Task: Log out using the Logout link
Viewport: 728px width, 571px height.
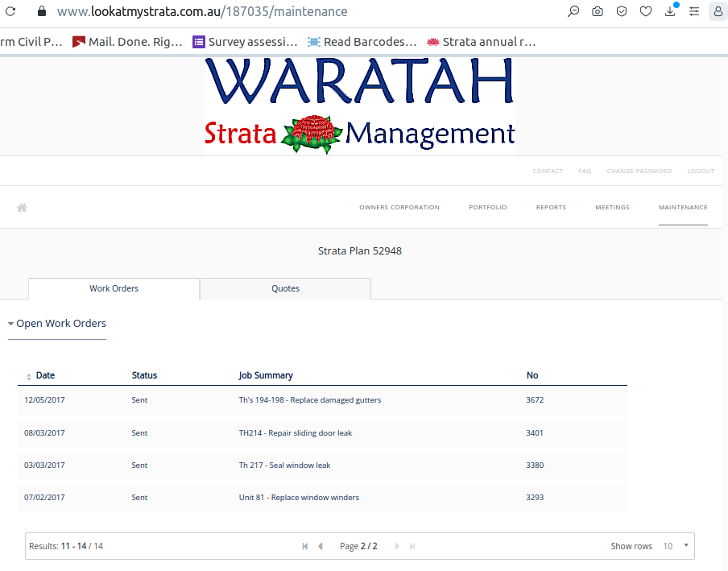Action: click(x=701, y=172)
